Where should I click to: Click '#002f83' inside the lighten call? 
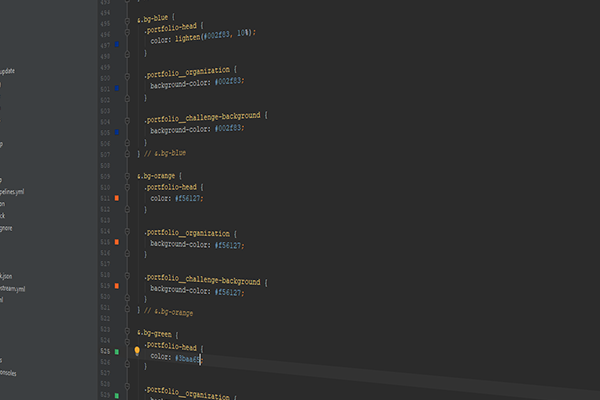pyautogui.click(x=216, y=35)
